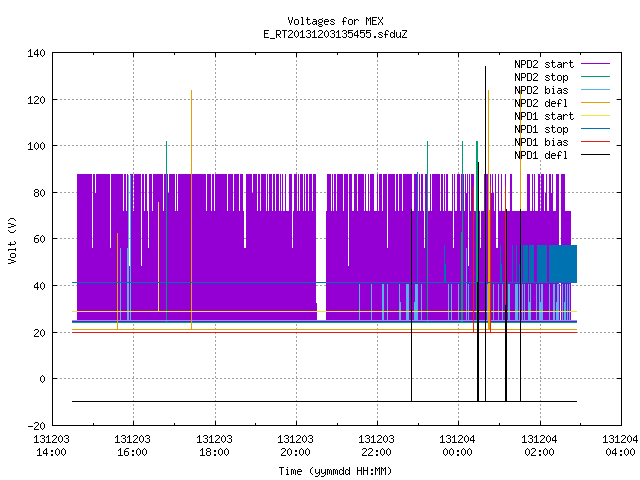The width and height of the screenshot is (640, 480).
Task: Click the y-axis tick value 40
Action: tap(40, 286)
